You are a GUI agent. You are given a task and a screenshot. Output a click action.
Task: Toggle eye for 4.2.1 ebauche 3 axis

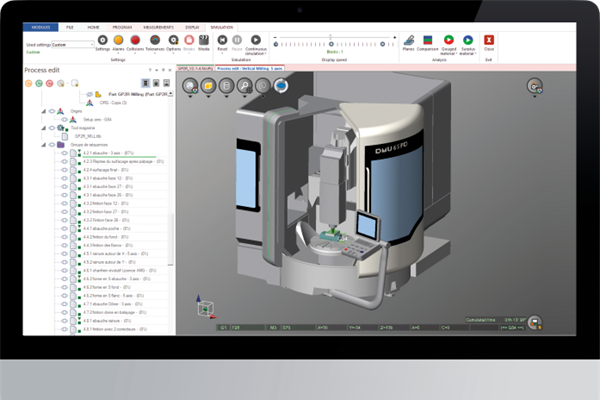[64, 153]
